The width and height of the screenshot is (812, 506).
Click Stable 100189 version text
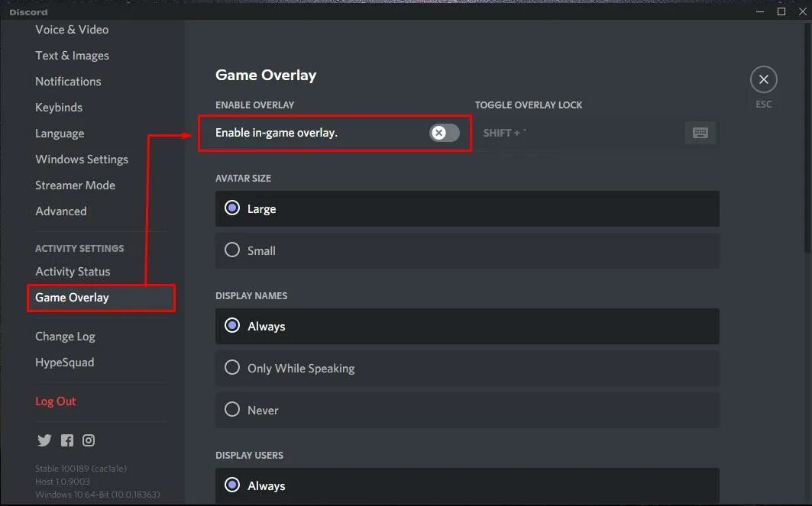coord(81,469)
